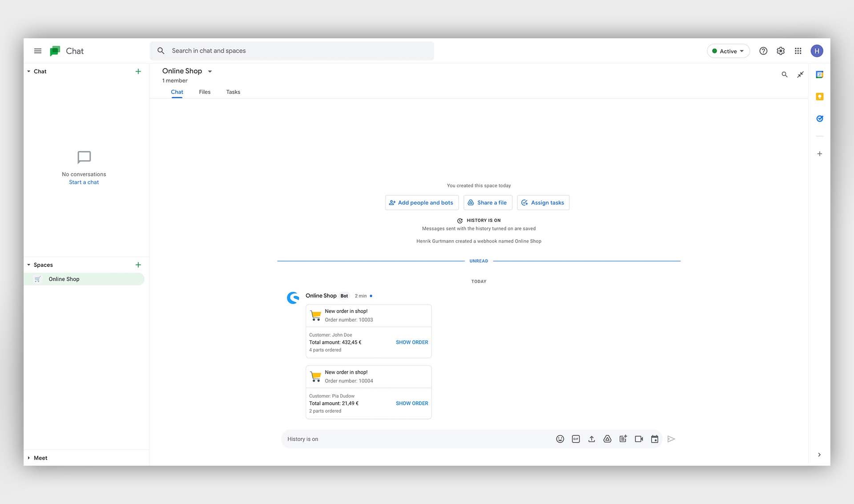854x504 pixels.
Task: Switch to the Chat tab
Action: (x=177, y=92)
